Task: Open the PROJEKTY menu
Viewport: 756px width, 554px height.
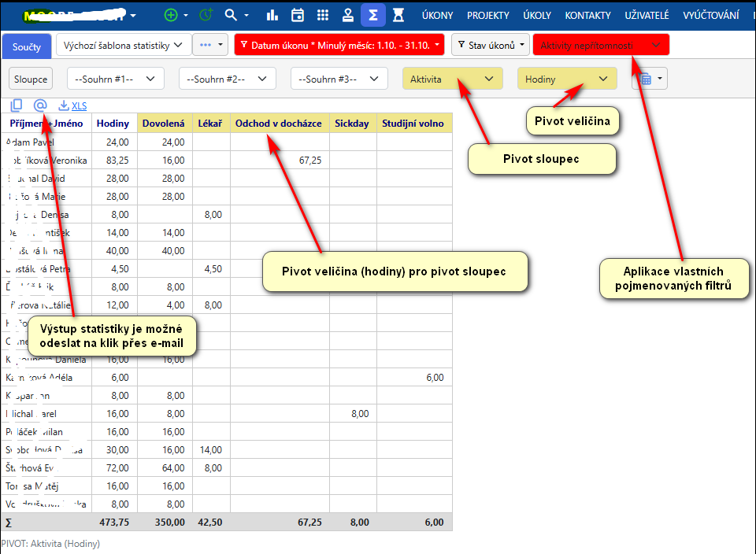Action: click(x=488, y=15)
